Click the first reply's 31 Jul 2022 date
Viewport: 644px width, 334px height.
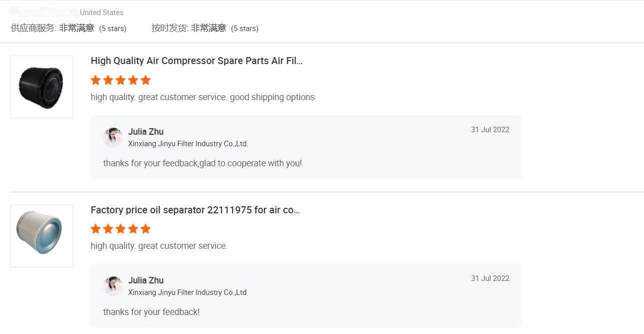[490, 130]
